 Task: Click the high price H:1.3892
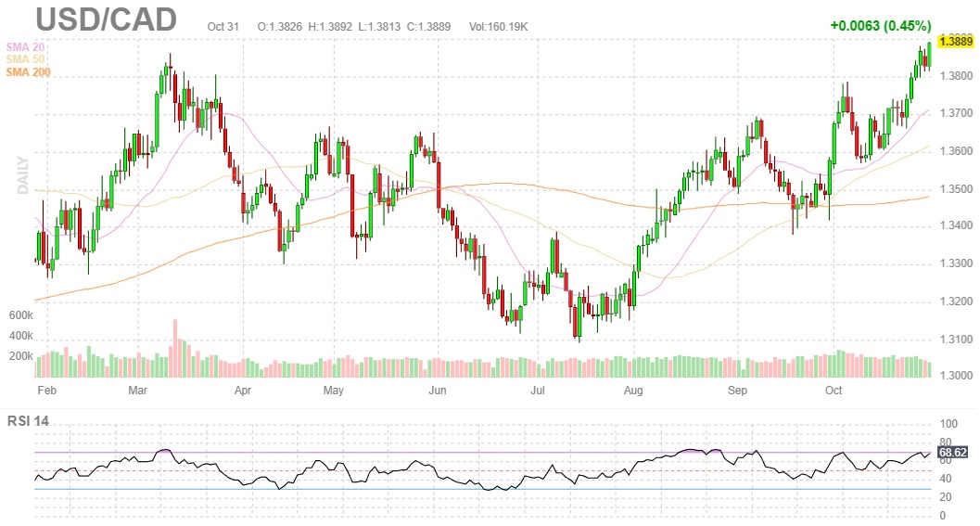pos(330,27)
